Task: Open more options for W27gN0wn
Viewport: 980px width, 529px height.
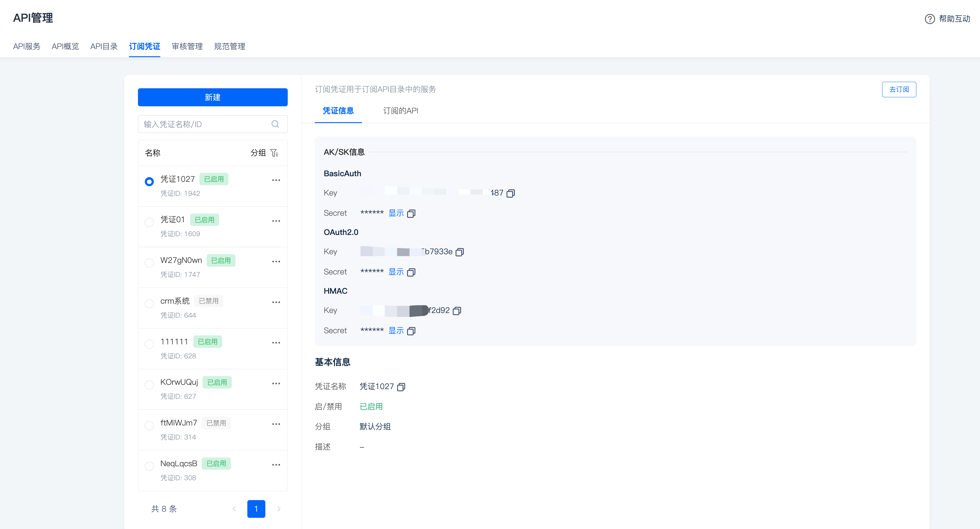Action: point(276,261)
